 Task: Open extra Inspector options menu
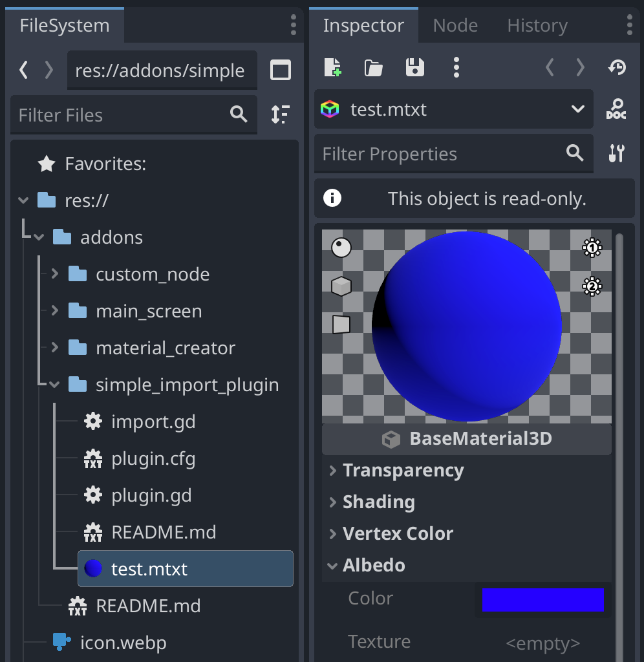click(x=456, y=67)
